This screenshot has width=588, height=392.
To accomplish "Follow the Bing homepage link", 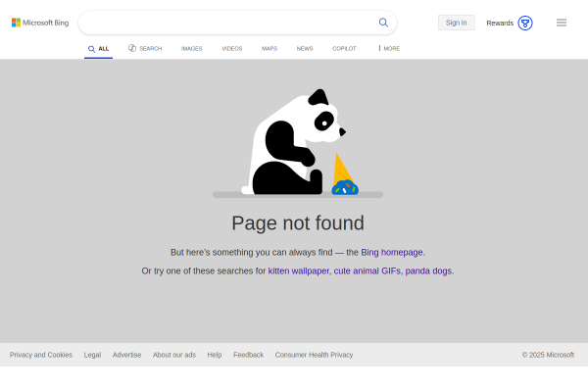I will click(392, 253).
